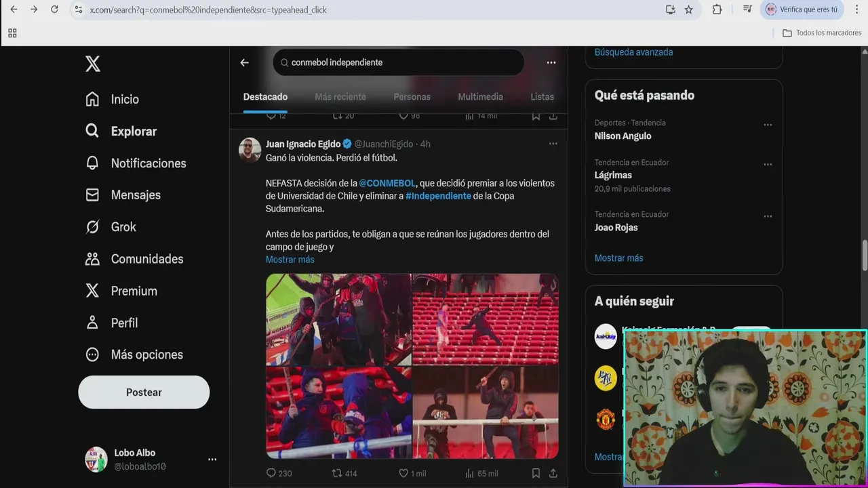Click the conmebol independiente search field
Screen dimensions: 868x488
[399, 62]
